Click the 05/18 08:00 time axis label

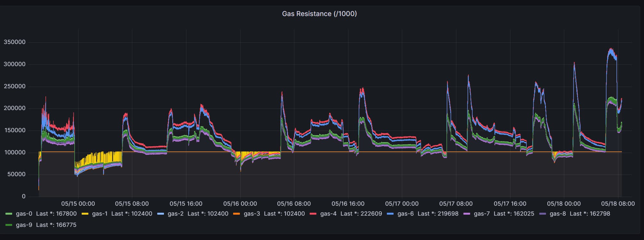[x=618, y=204]
